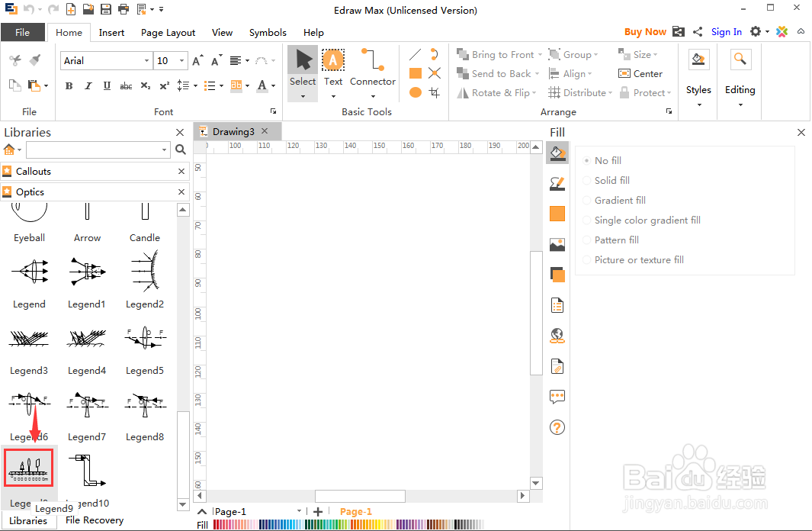
Task: Open the shadow panel icon in sidebar
Action: pyautogui.click(x=557, y=275)
